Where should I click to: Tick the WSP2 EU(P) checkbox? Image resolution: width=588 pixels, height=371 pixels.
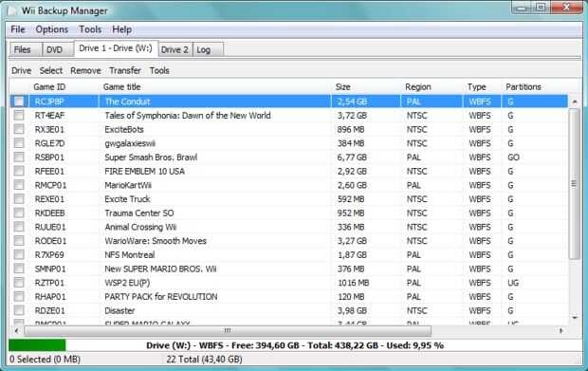click(x=19, y=283)
